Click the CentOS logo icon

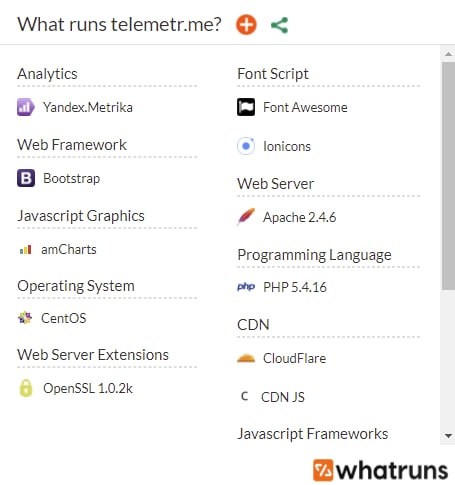pos(25,318)
